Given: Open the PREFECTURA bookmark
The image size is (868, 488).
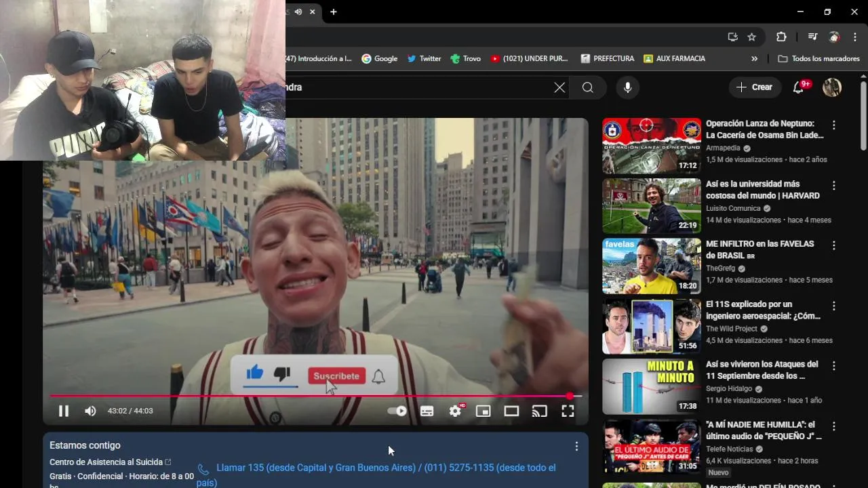Looking at the screenshot, I should click(608, 59).
